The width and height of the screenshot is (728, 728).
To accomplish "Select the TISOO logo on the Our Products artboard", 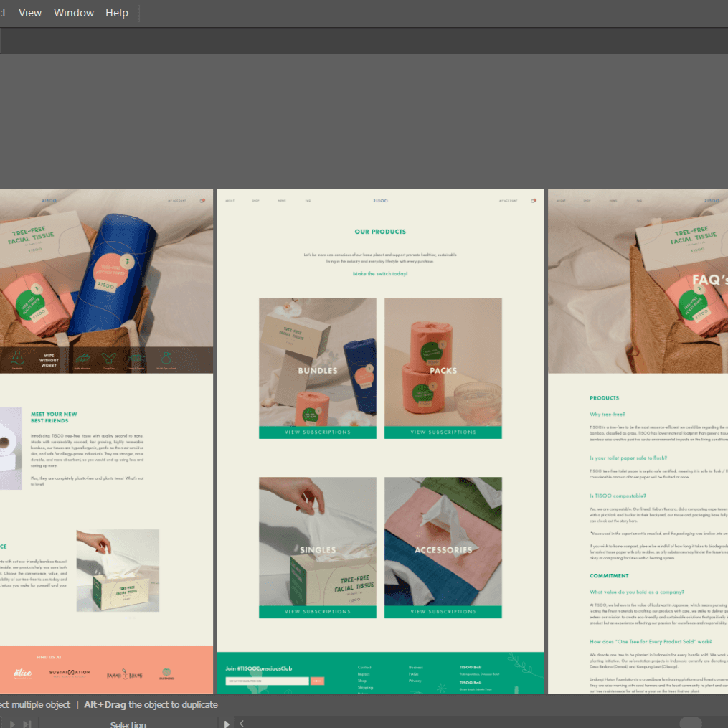I will tap(380, 201).
